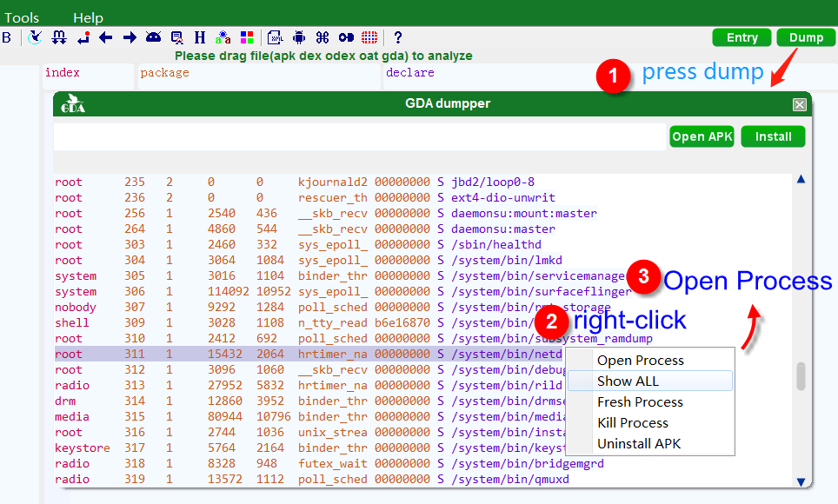Select the PID 264 daemonsu:master row
Screen dimensions: 838x504
coord(422,229)
